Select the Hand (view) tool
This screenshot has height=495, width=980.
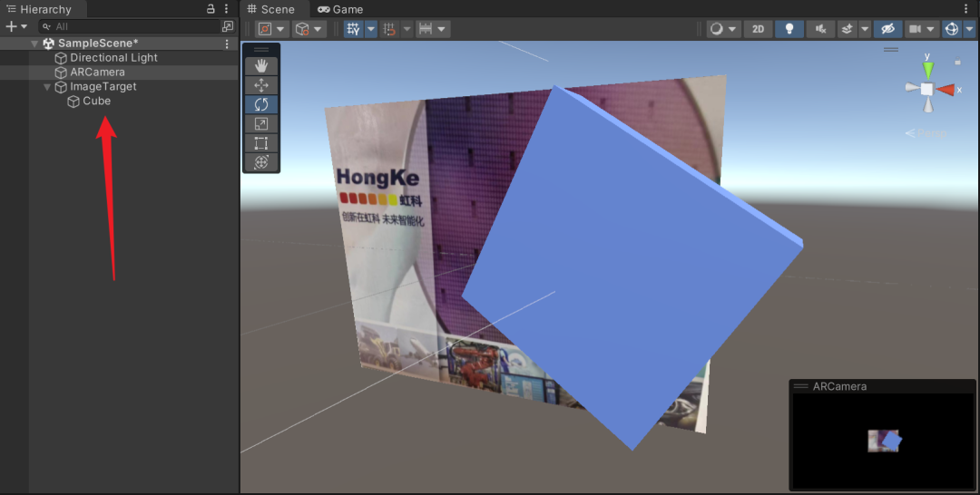261,65
